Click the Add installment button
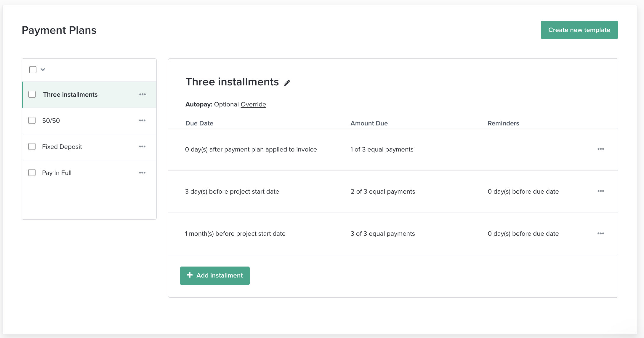This screenshot has height=338, width=644. pos(215,275)
